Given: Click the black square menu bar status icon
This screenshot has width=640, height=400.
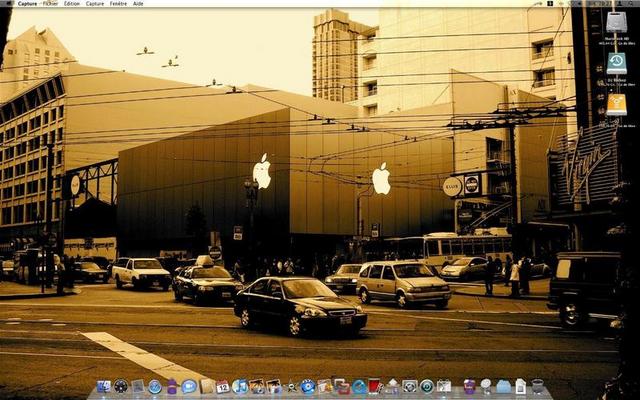Looking at the screenshot, I should point(550,3).
